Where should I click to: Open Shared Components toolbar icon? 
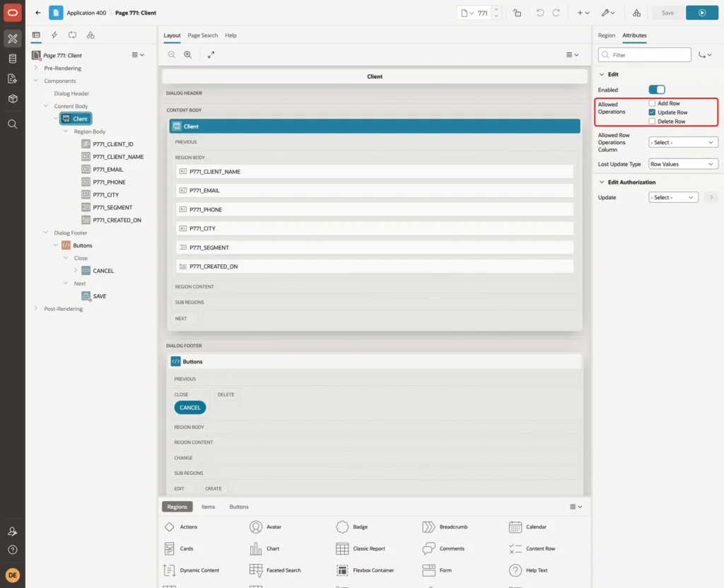pos(636,13)
